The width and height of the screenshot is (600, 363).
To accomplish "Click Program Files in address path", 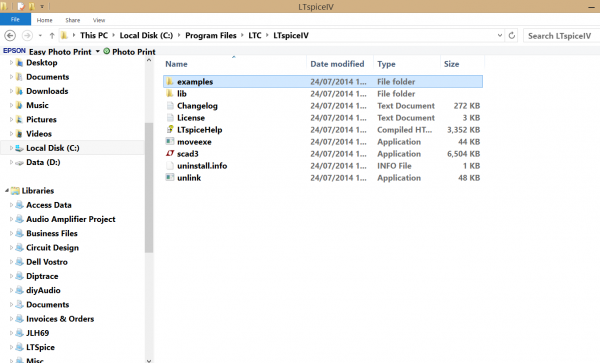I will coord(211,36).
